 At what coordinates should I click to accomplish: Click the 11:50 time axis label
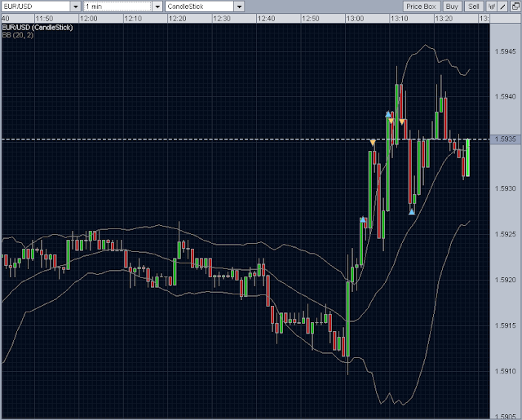tap(44, 18)
